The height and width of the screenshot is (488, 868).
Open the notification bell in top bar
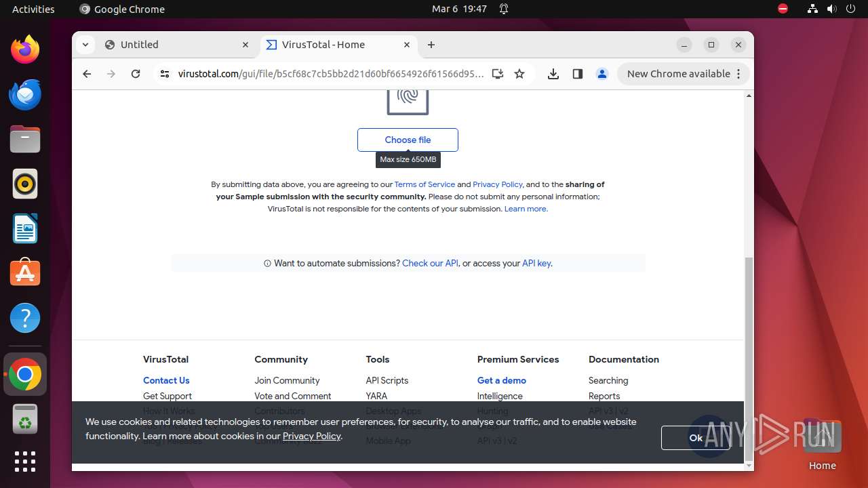(504, 9)
